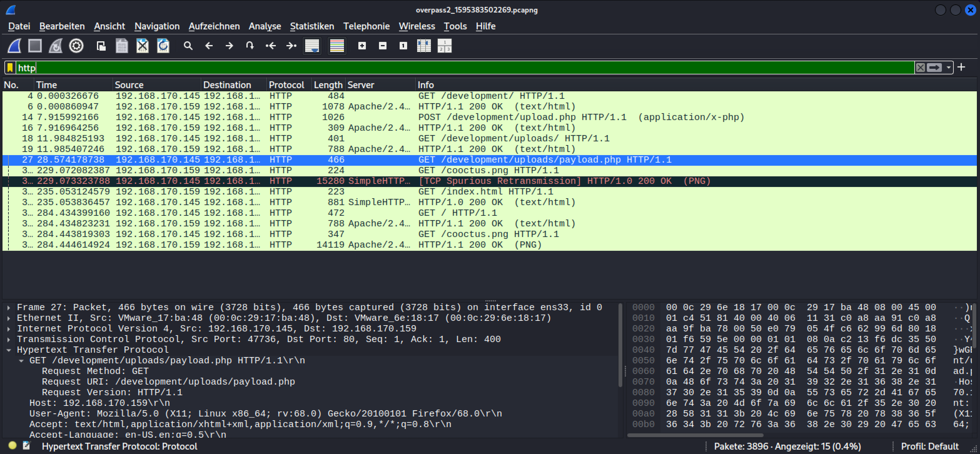Expand the Frame 27 tree row
This screenshot has width=980, height=454.
coord(9,307)
